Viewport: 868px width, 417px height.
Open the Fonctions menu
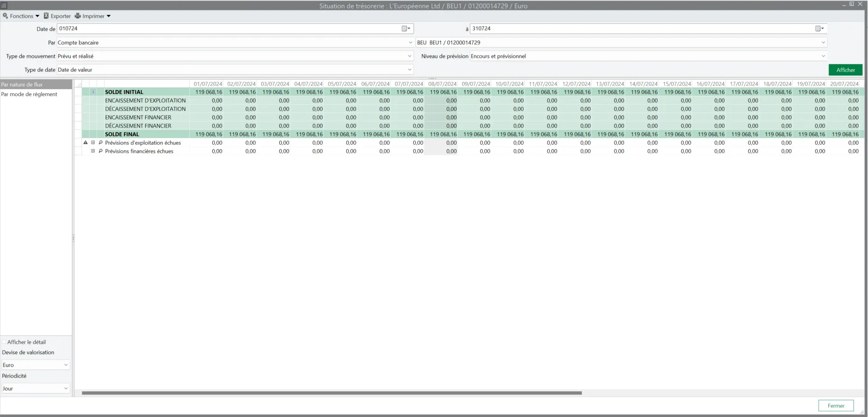pos(21,16)
